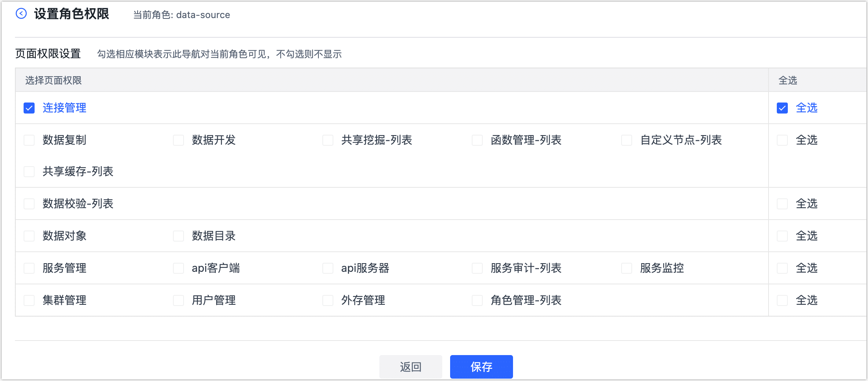
Task: Click the back arrow icon in the header
Action: (x=22, y=14)
